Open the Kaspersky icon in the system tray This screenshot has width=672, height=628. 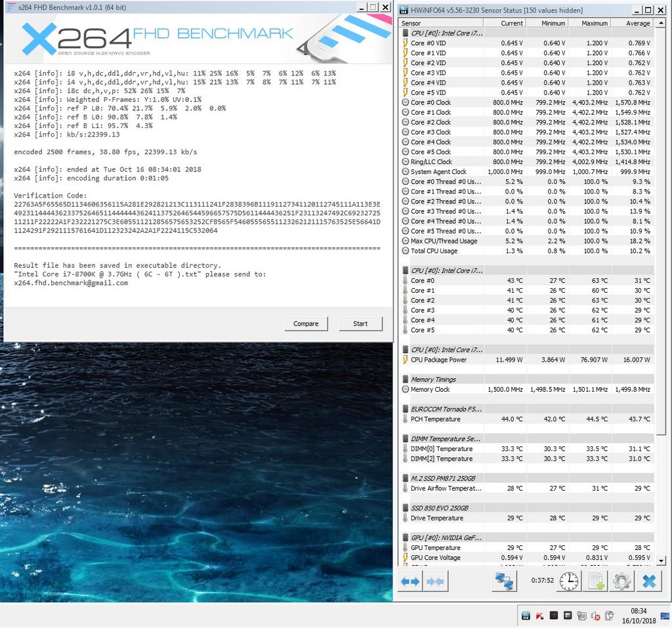click(x=540, y=616)
